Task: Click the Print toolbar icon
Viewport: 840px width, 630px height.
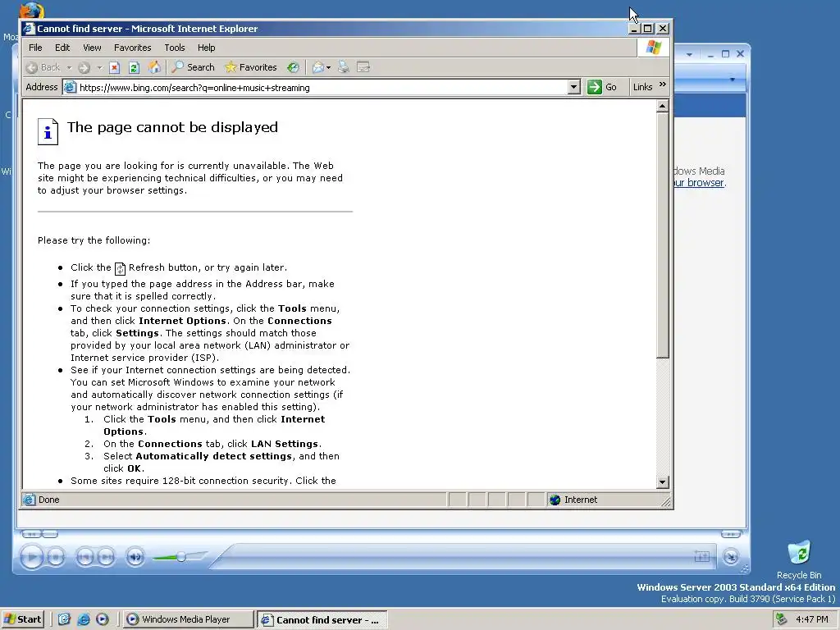Action: click(x=344, y=67)
